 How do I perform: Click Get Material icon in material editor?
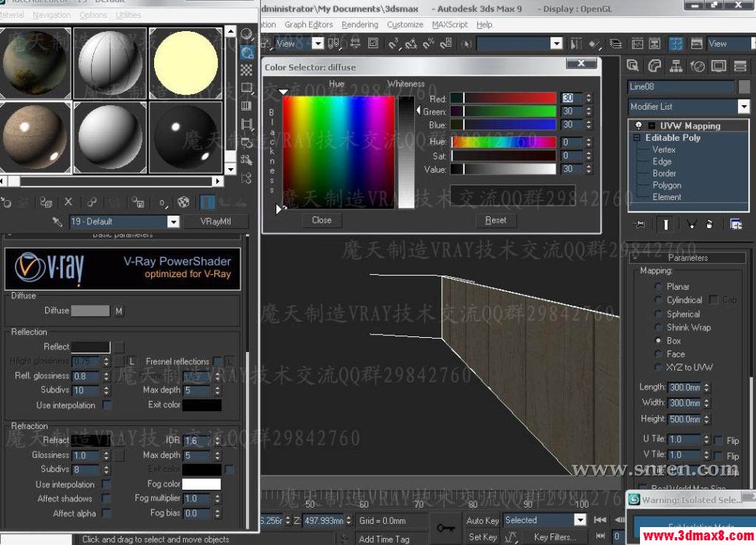coord(5,202)
